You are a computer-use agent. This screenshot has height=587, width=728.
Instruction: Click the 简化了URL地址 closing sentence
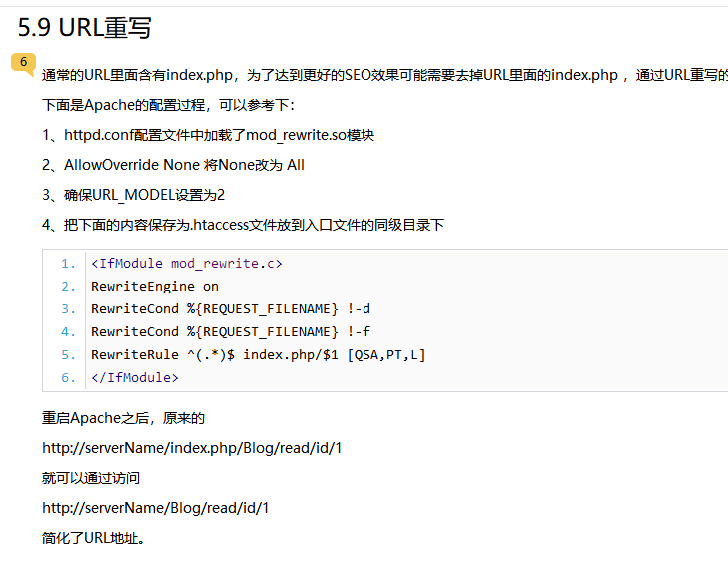click(93, 538)
